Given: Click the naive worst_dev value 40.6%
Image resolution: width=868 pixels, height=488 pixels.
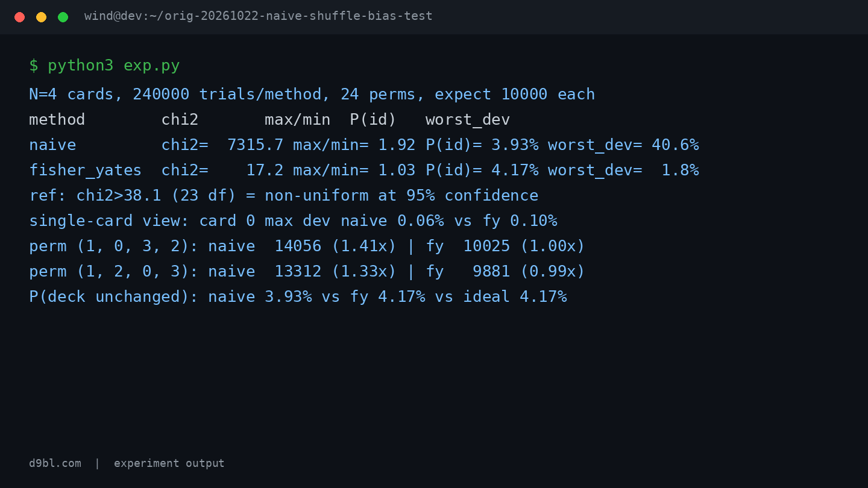Looking at the screenshot, I should [x=675, y=145].
